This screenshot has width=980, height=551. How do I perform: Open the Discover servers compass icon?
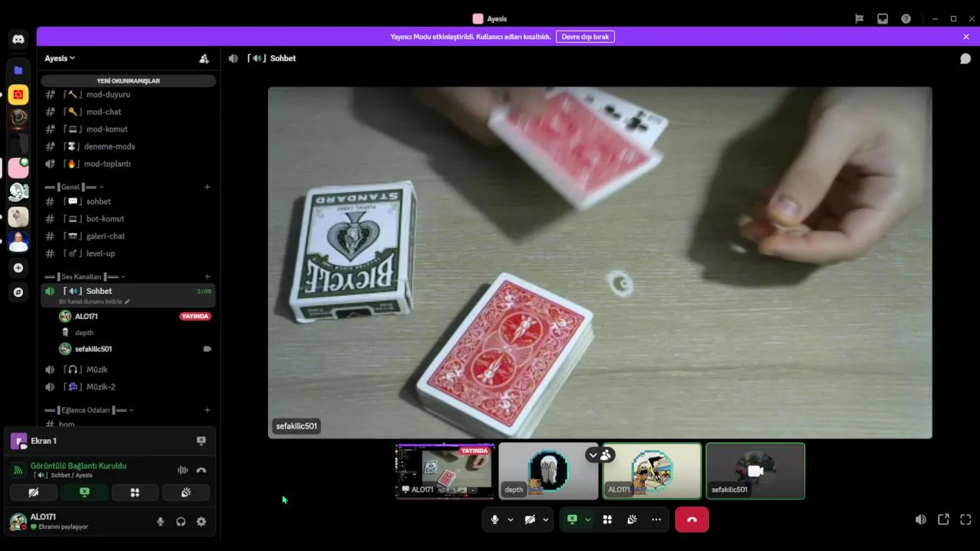click(18, 292)
